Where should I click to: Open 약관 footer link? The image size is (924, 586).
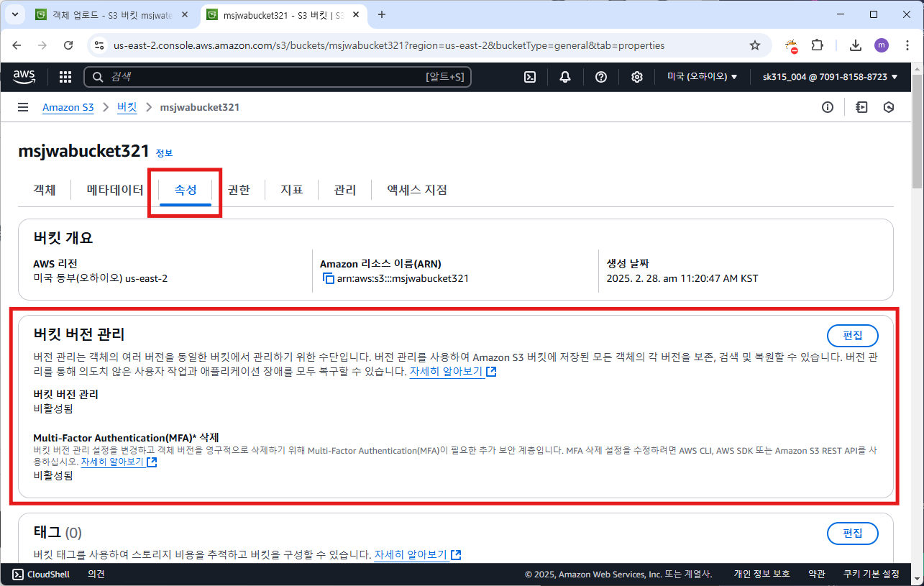coord(817,574)
